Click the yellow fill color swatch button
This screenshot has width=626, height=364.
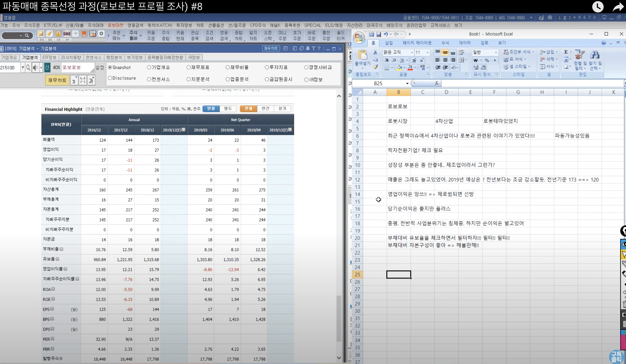click(399, 67)
